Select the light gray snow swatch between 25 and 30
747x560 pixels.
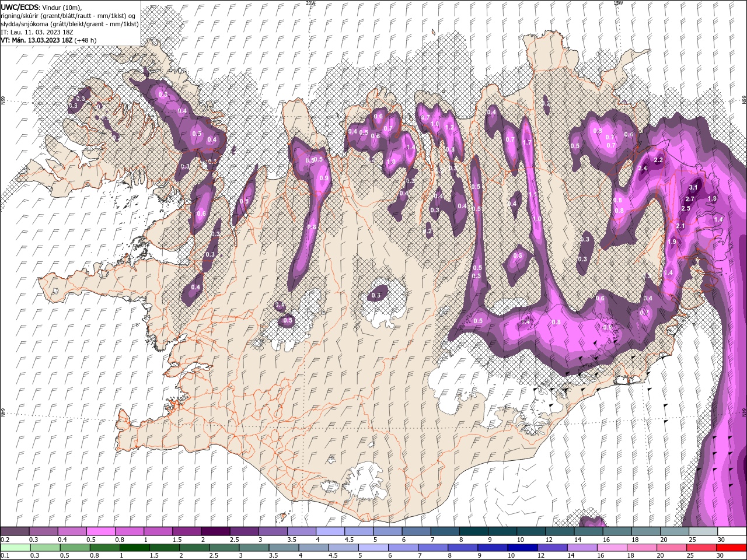click(x=703, y=531)
